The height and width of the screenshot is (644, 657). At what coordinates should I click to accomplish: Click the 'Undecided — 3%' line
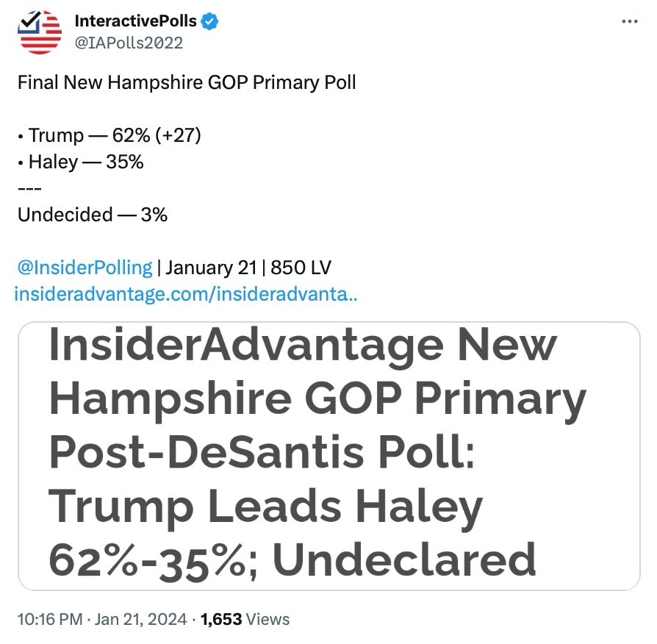[93, 215]
